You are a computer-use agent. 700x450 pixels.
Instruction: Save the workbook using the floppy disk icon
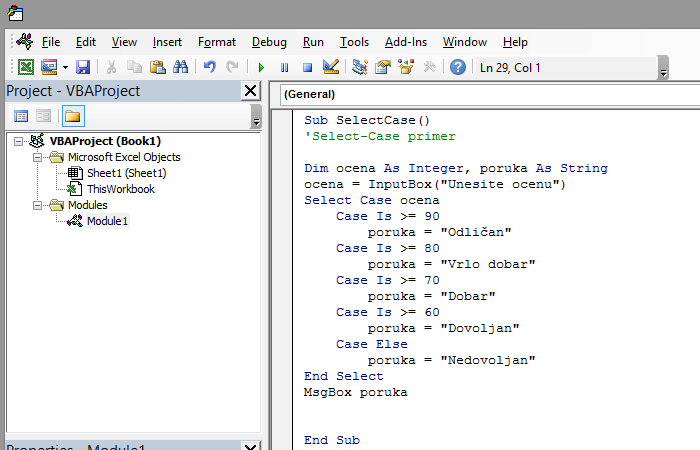pyautogui.click(x=83, y=67)
